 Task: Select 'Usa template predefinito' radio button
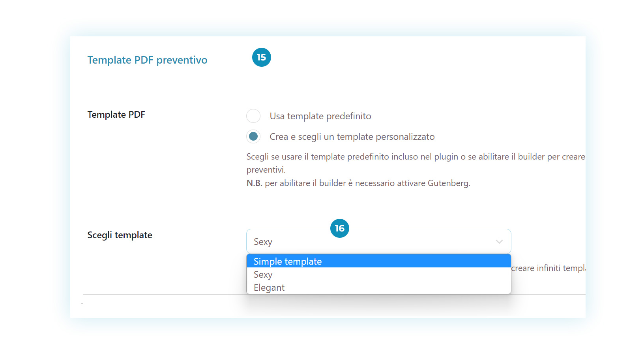click(x=253, y=116)
